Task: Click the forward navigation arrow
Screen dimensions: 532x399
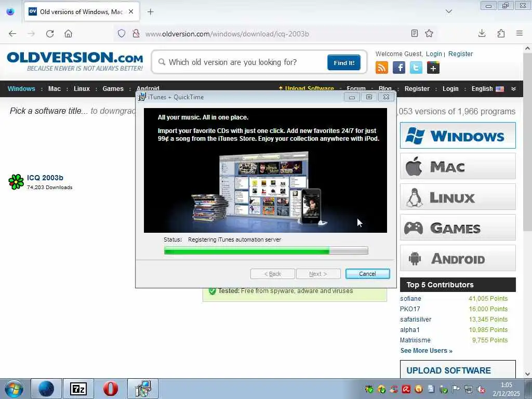Action: pyautogui.click(x=31, y=34)
